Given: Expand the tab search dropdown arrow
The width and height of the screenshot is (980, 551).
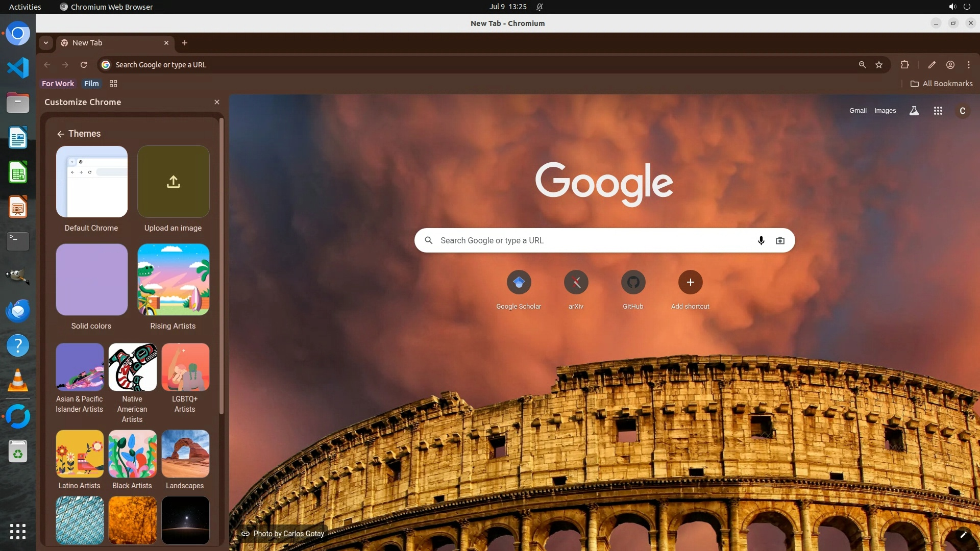Looking at the screenshot, I should tap(46, 43).
